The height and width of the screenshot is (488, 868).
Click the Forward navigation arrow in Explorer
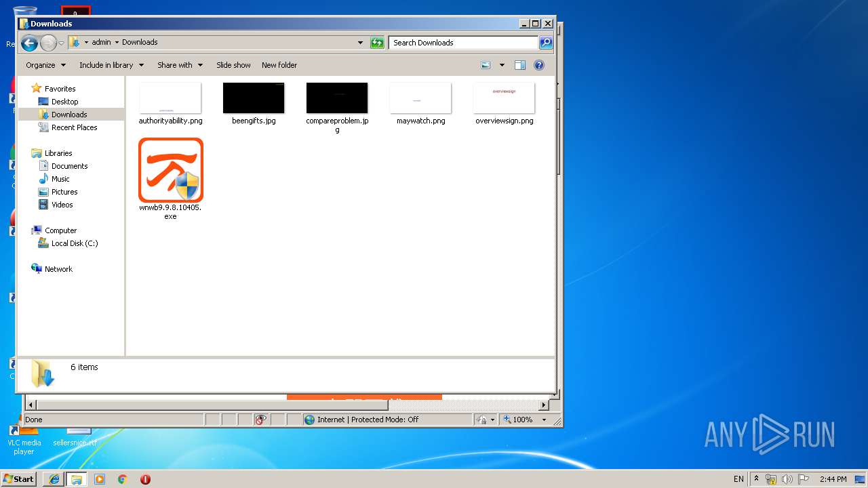pyautogui.click(x=48, y=43)
